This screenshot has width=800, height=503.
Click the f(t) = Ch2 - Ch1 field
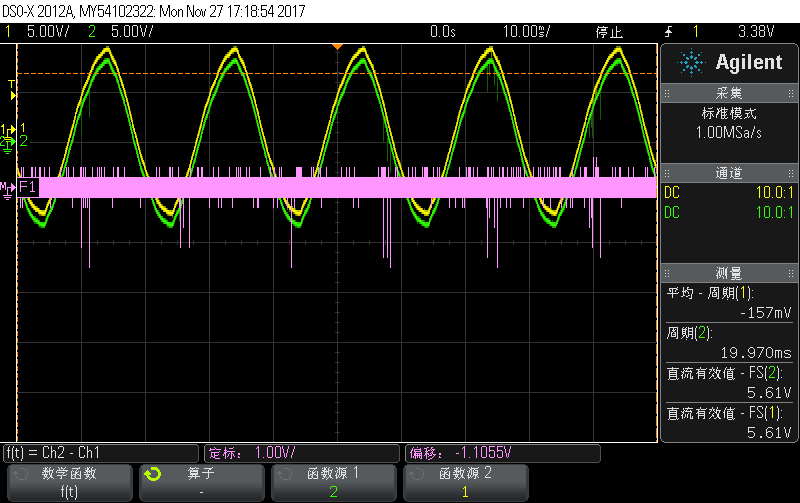coord(101,453)
